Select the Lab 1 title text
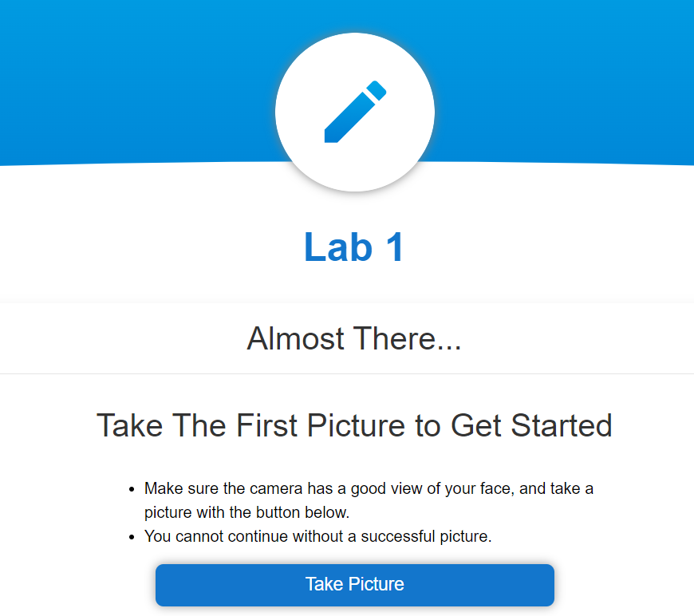The height and width of the screenshot is (616, 694). click(x=353, y=247)
